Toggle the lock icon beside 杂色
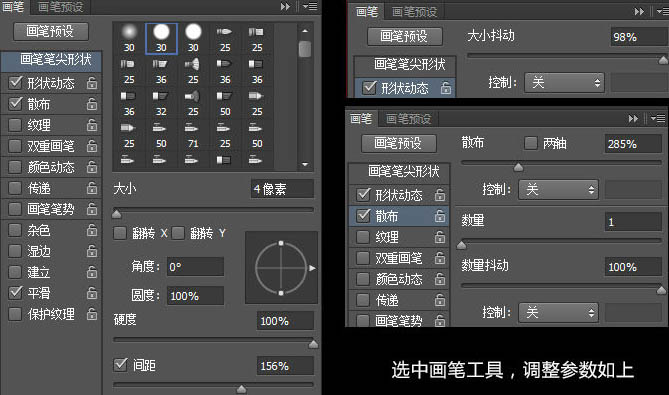The image size is (669, 395). (92, 230)
